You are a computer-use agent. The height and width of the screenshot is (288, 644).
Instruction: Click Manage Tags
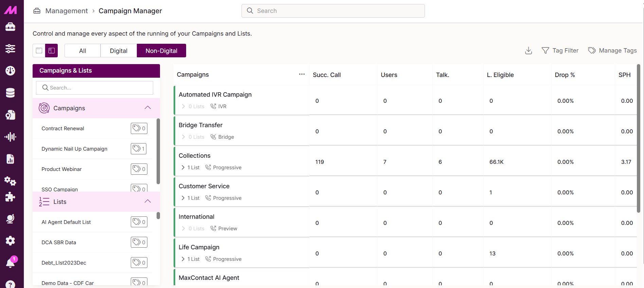(x=612, y=51)
